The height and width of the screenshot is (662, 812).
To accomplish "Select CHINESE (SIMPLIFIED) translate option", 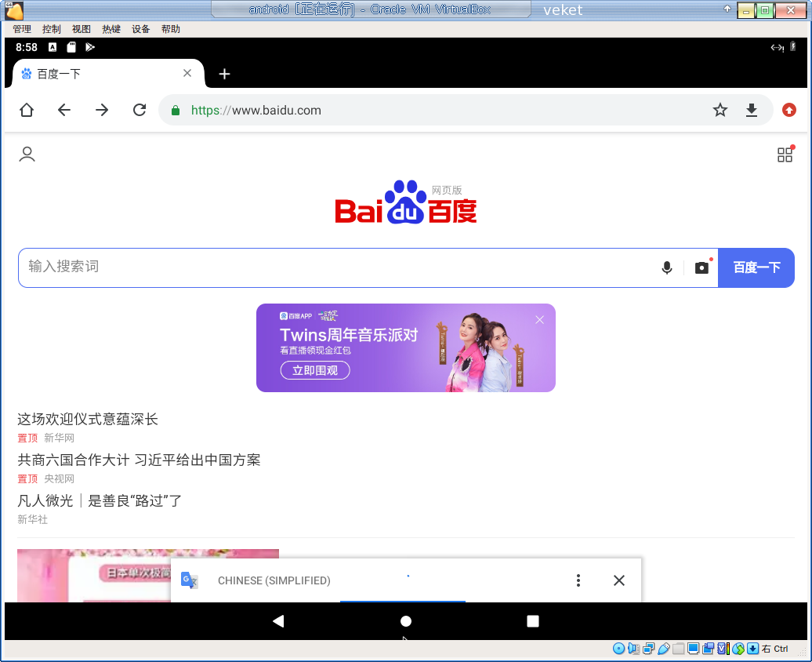I will 274,580.
